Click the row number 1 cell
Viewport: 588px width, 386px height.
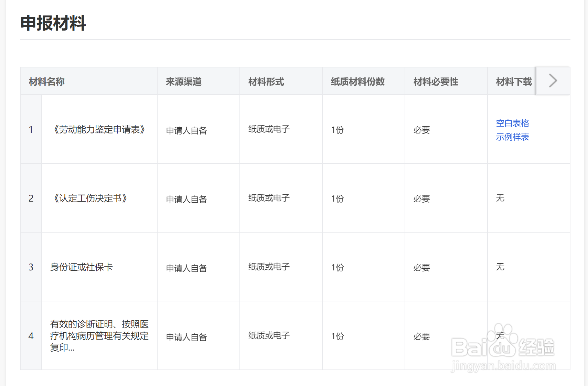pyautogui.click(x=31, y=130)
